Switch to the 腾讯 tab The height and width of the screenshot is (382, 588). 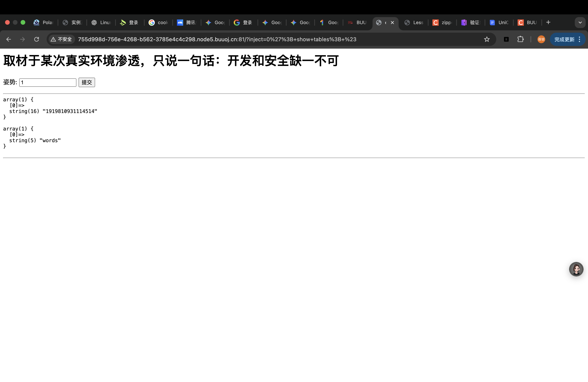pyautogui.click(x=186, y=23)
